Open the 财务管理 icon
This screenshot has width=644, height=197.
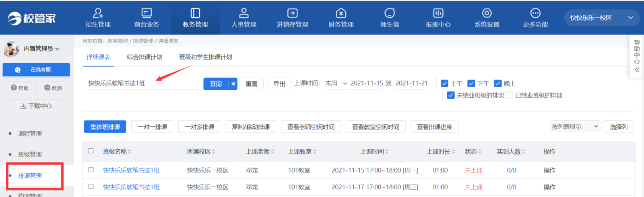tap(341, 13)
